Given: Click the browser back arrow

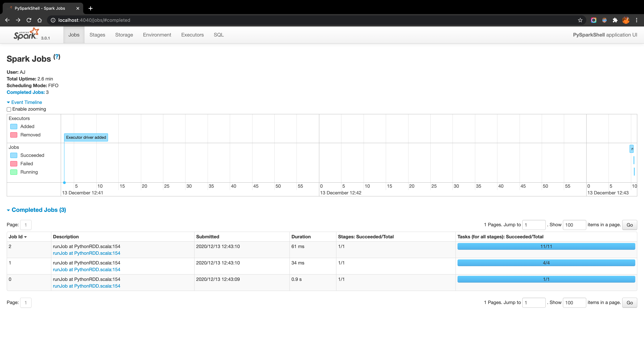Looking at the screenshot, I should coord(7,20).
